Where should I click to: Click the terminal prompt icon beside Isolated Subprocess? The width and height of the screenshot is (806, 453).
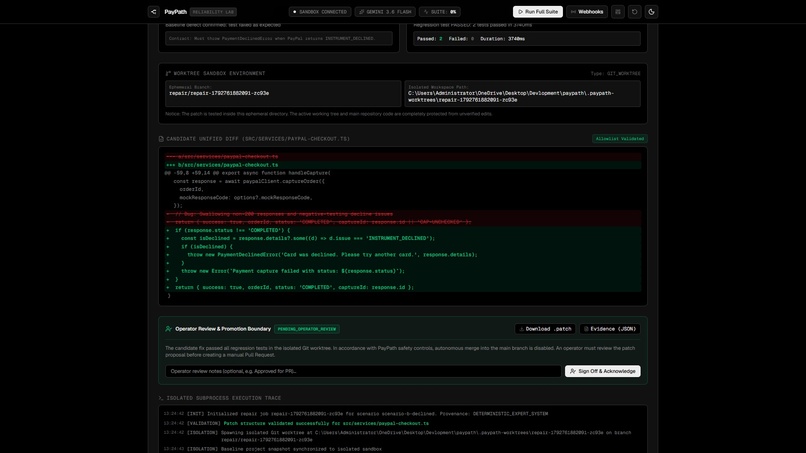coord(161,398)
